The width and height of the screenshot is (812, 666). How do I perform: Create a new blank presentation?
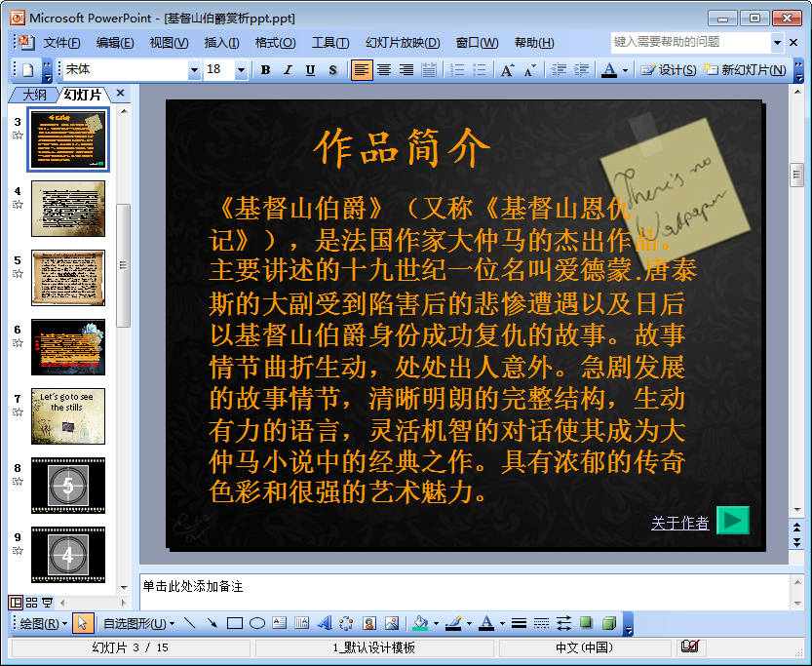[28, 70]
